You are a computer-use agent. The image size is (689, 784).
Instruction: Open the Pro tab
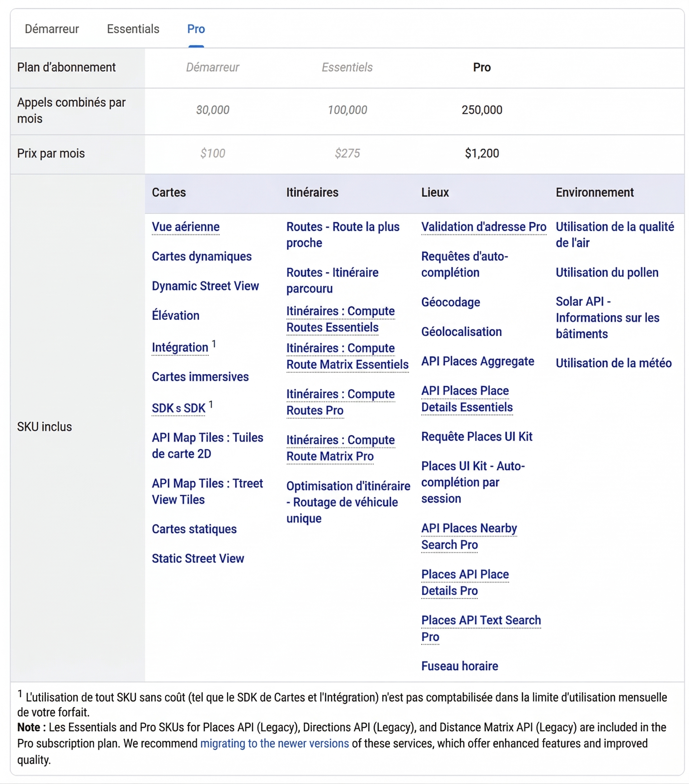(196, 29)
